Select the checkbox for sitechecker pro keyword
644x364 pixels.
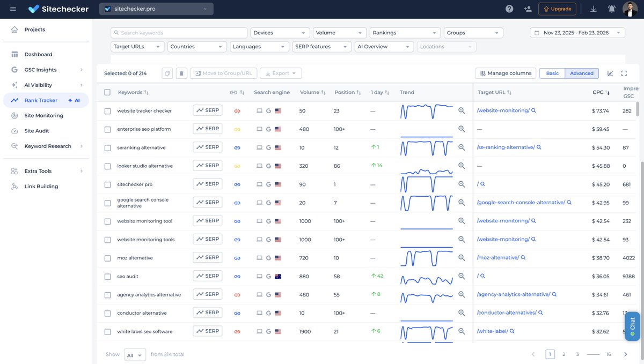(106, 183)
